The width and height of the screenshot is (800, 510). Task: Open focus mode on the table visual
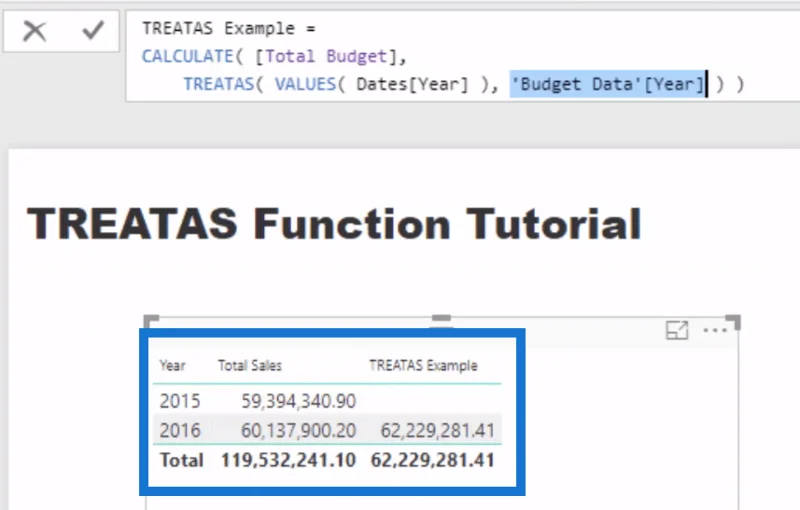pos(677,330)
